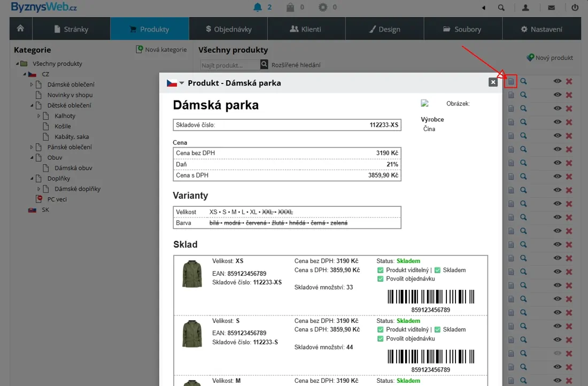The height and width of the screenshot is (386, 588).
Task: Open the Stránky tab
Action: tap(71, 28)
